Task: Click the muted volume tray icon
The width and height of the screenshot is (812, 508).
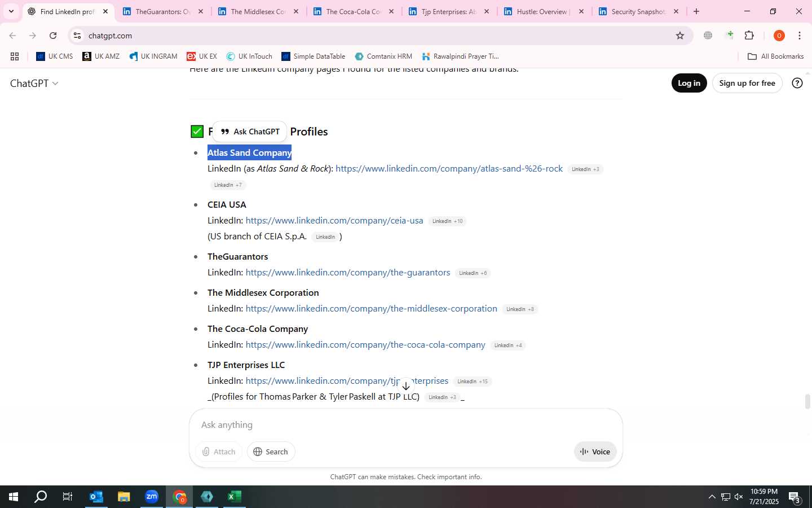Action: tap(739, 497)
